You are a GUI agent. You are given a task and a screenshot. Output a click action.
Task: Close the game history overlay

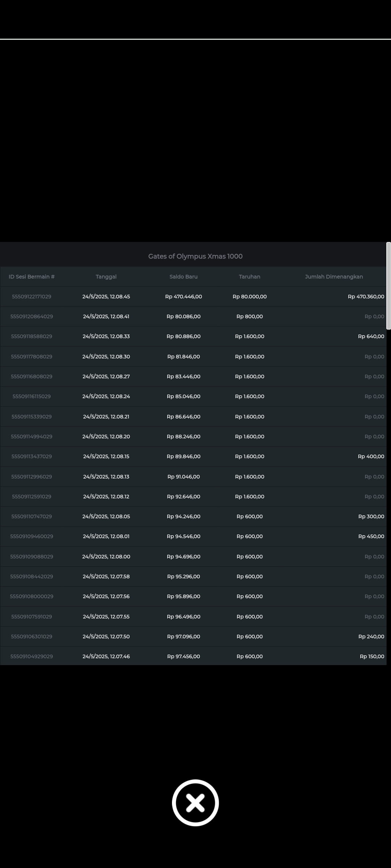point(195,803)
